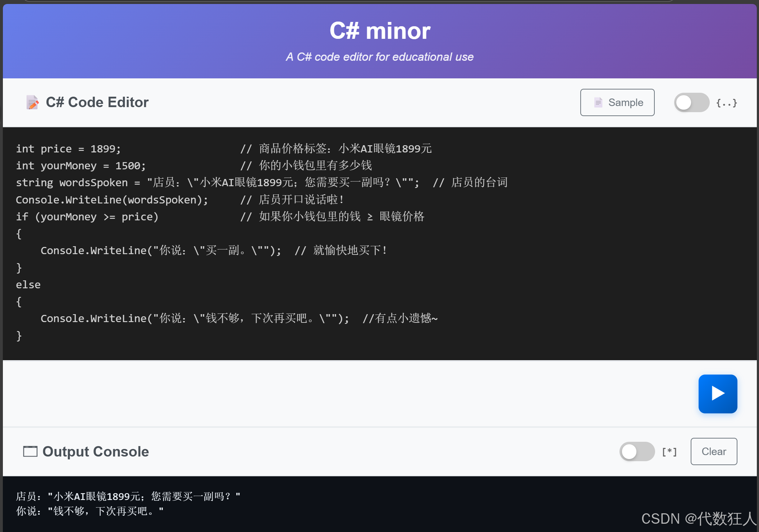
Task: Run the program with the play button
Action: click(718, 394)
